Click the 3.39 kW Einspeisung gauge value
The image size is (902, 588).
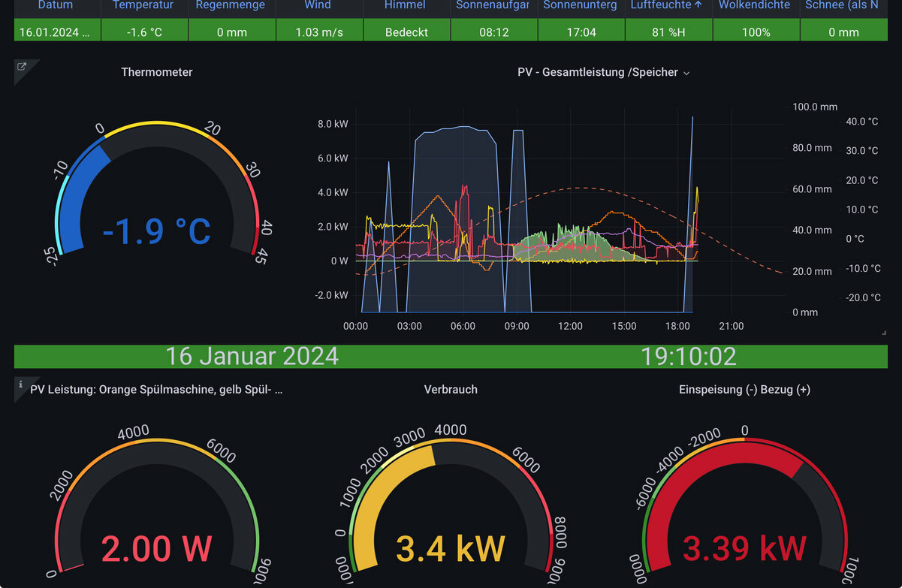tap(744, 549)
